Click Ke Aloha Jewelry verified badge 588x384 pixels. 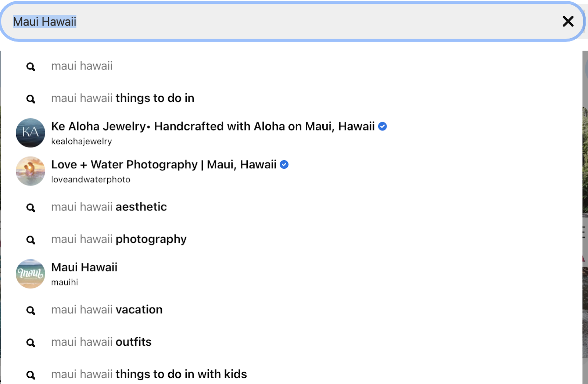[x=383, y=126]
